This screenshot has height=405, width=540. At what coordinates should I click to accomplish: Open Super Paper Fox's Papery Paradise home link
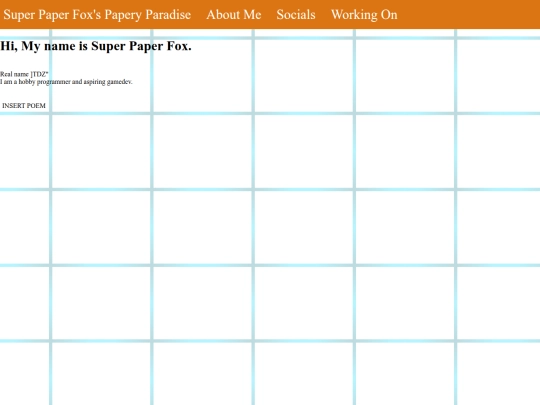[97, 15]
